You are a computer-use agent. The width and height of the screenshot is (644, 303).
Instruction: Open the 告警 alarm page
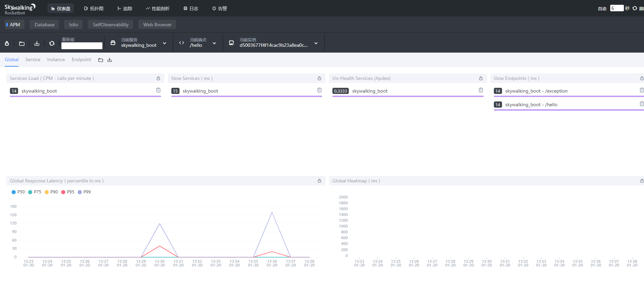point(219,8)
